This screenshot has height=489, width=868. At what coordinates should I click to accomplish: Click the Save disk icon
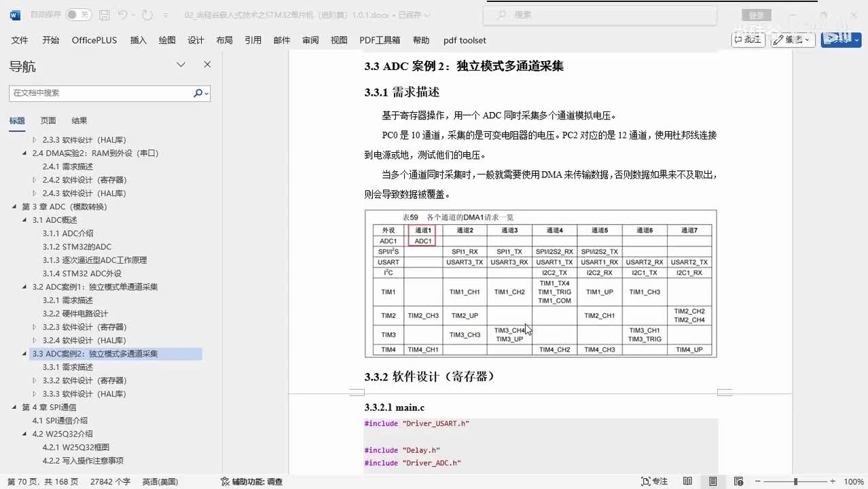pyautogui.click(x=104, y=14)
